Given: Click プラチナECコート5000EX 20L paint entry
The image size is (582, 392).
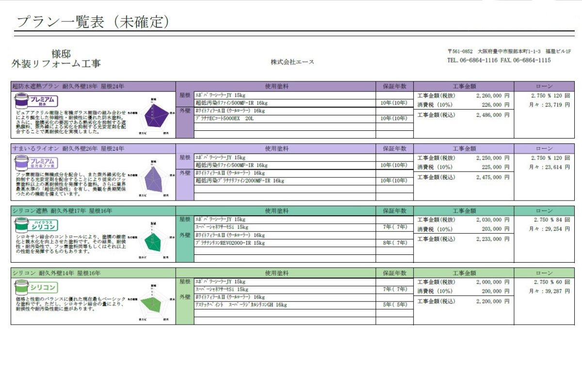Looking at the screenshot, I should pos(224,118).
